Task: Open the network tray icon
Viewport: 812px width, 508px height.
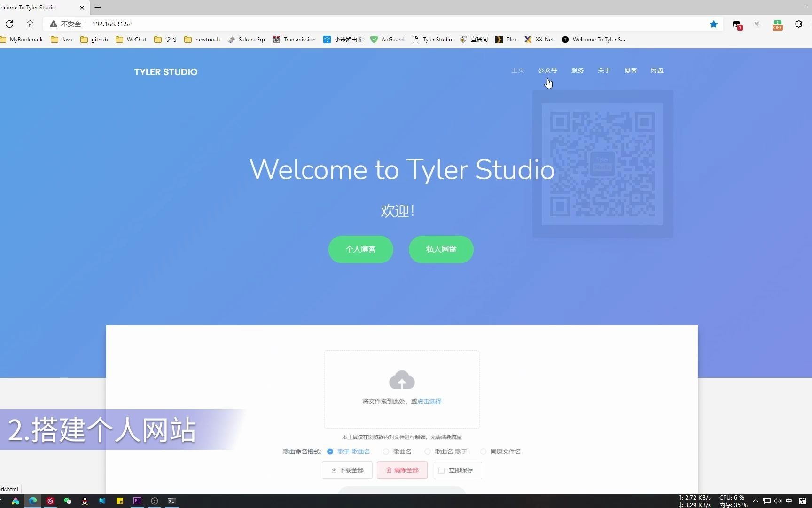Action: pos(767,501)
